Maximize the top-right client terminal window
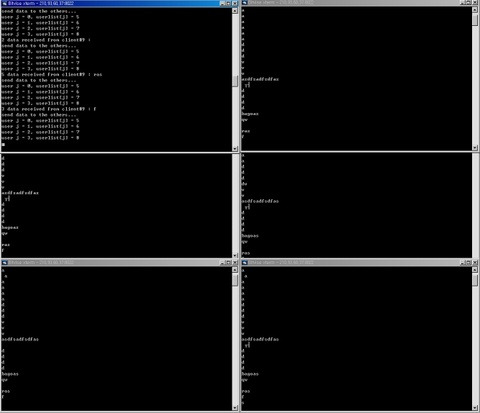Image resolution: width=480 pixels, height=413 pixels. point(469,2)
